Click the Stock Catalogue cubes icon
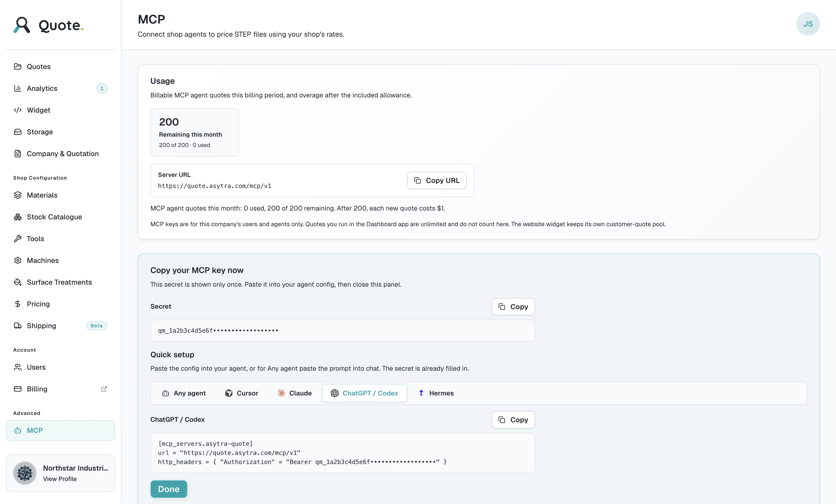This screenshot has height=504, width=836. 18,217
